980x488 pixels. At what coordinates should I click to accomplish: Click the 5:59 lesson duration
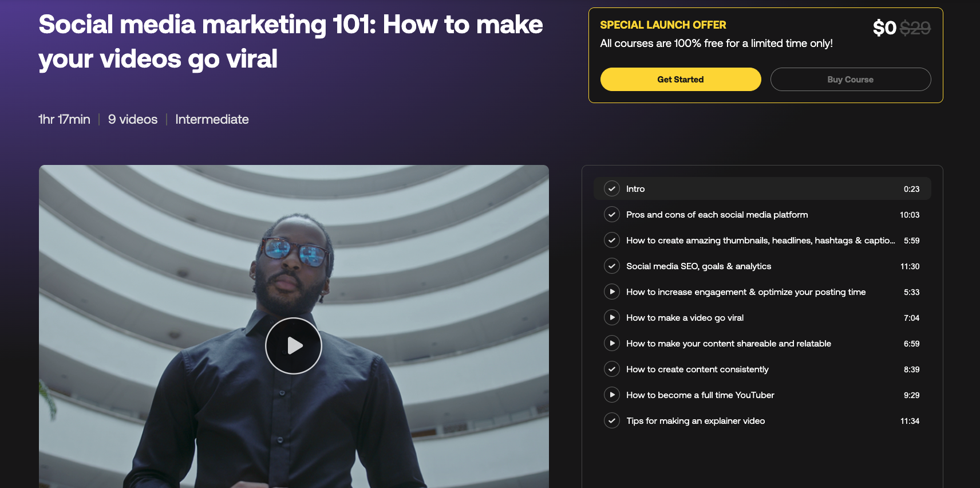point(911,241)
